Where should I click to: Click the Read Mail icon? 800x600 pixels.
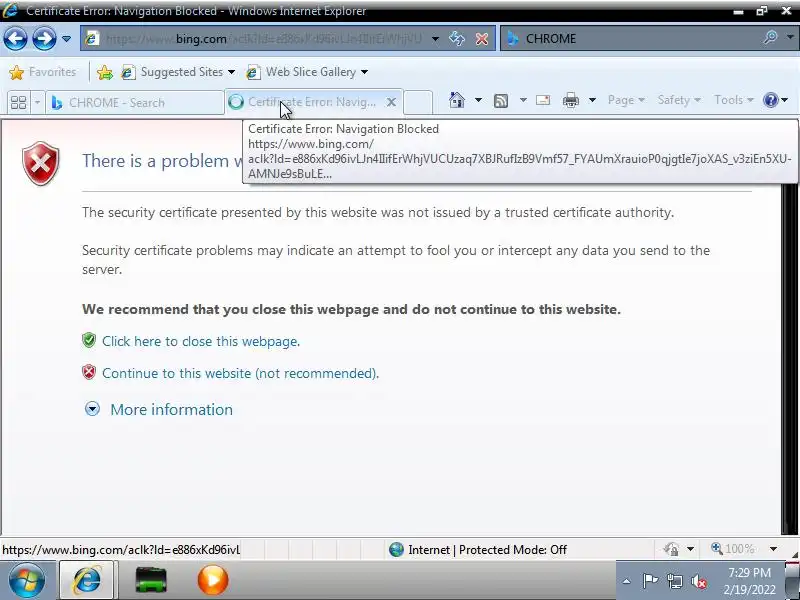(543, 100)
